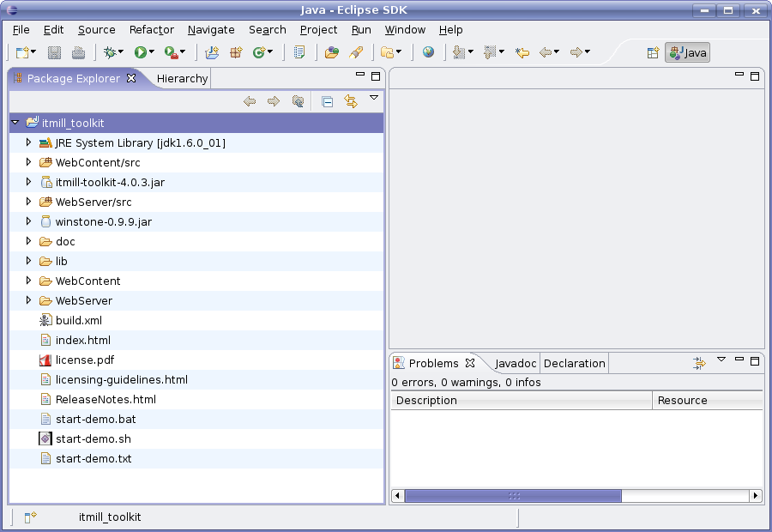Open the Refactor menu
772x532 pixels.
(151, 29)
